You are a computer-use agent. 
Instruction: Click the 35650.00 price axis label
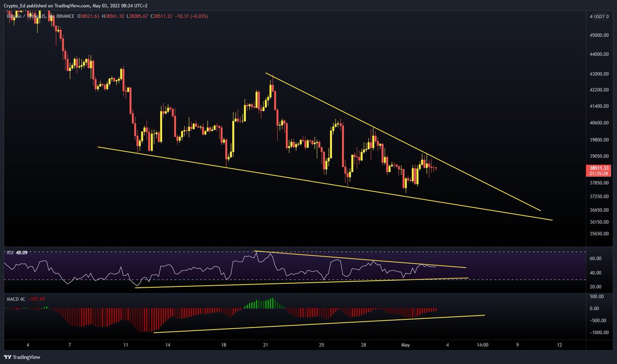(600, 234)
